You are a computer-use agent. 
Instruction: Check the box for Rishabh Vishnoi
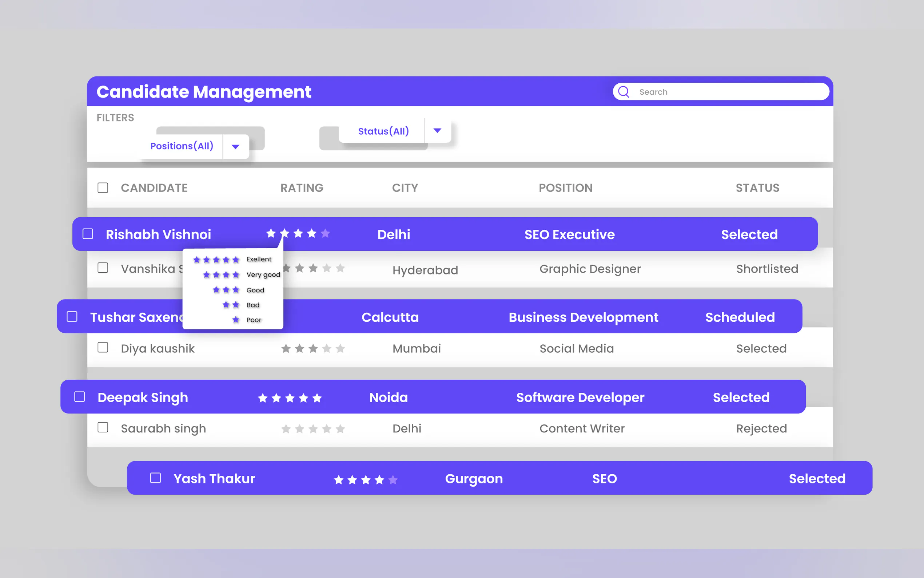88,234
